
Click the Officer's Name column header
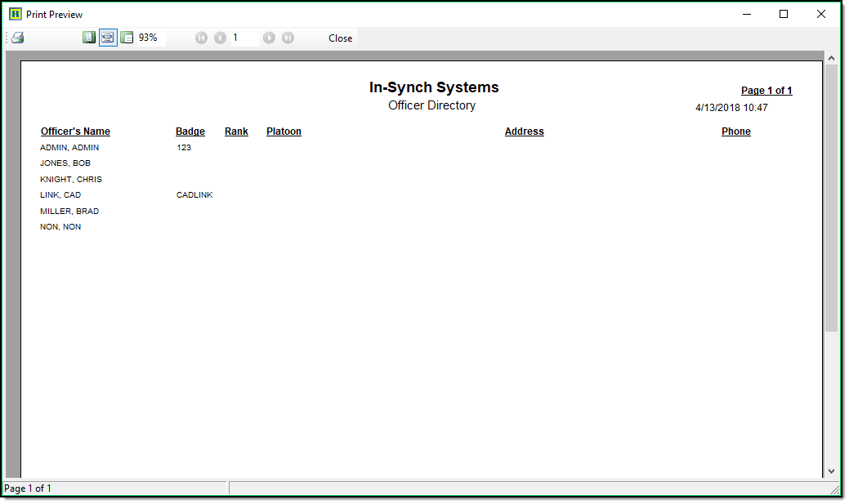click(x=75, y=132)
